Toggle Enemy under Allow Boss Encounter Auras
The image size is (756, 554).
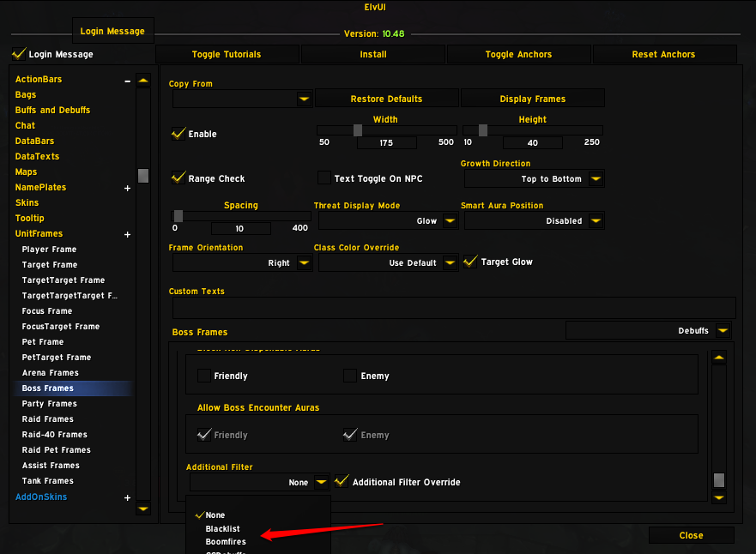pyautogui.click(x=350, y=435)
